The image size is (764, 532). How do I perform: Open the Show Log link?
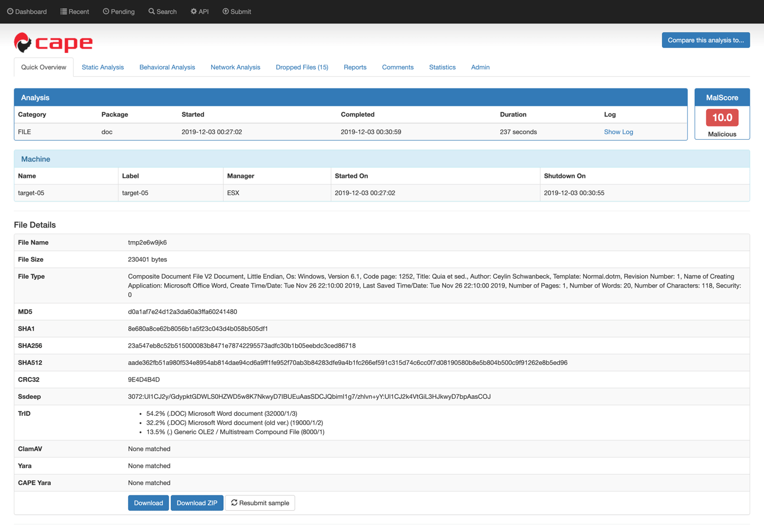click(x=618, y=132)
